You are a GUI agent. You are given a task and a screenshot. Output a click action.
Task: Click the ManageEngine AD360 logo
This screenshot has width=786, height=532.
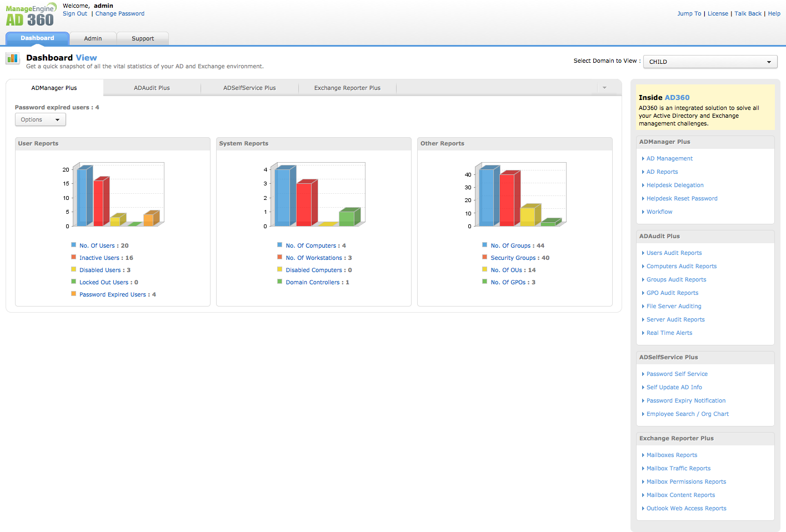click(x=31, y=15)
